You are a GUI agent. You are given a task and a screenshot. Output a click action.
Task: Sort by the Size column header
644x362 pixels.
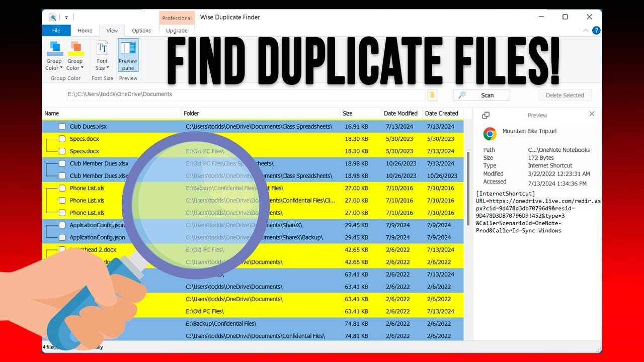coord(361,114)
